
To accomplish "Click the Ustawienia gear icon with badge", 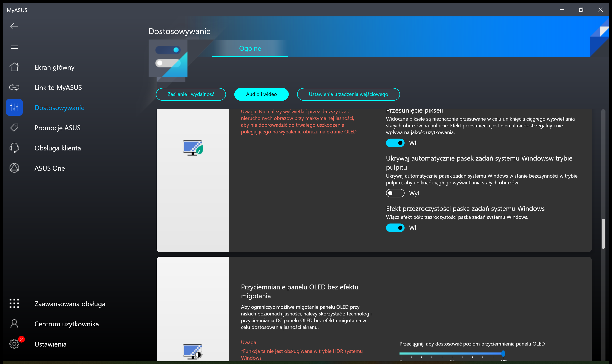I will pos(14,344).
